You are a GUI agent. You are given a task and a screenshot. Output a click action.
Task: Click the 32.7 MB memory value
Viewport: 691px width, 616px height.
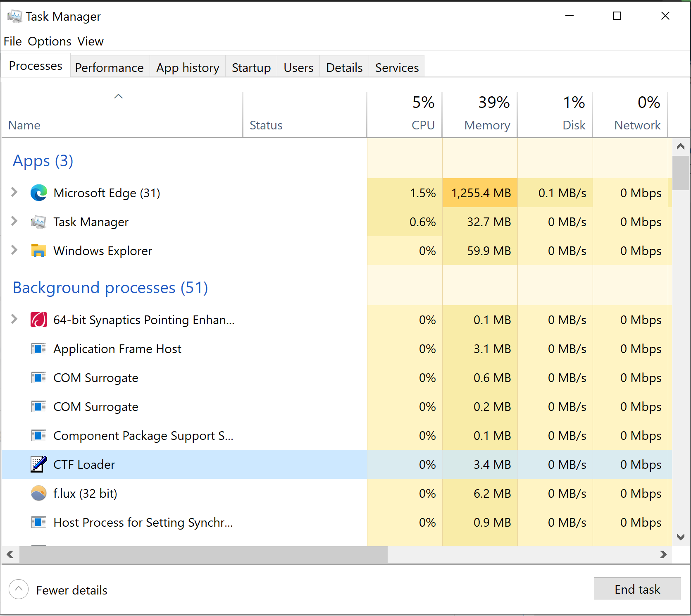[x=489, y=222]
